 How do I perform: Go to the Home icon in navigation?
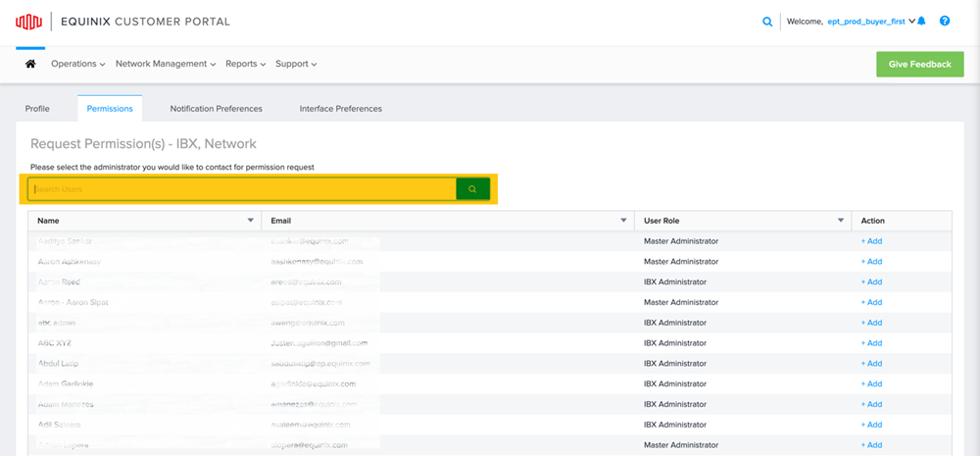pos(30,64)
